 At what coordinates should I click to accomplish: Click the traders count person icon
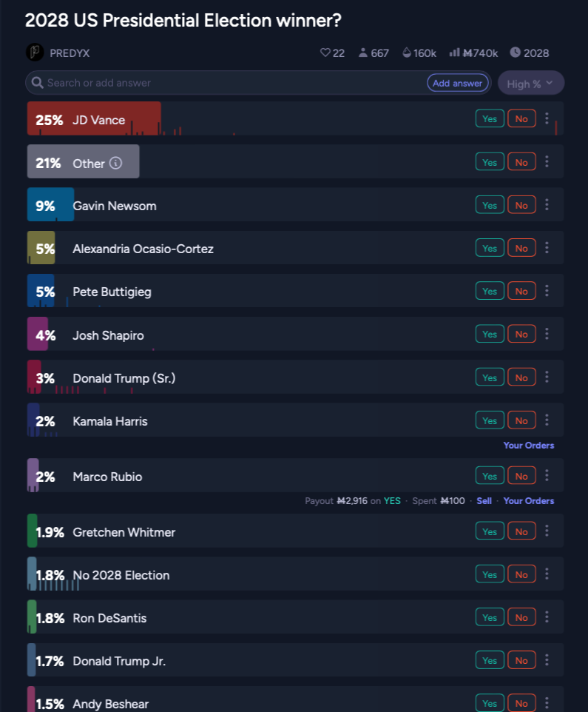363,53
